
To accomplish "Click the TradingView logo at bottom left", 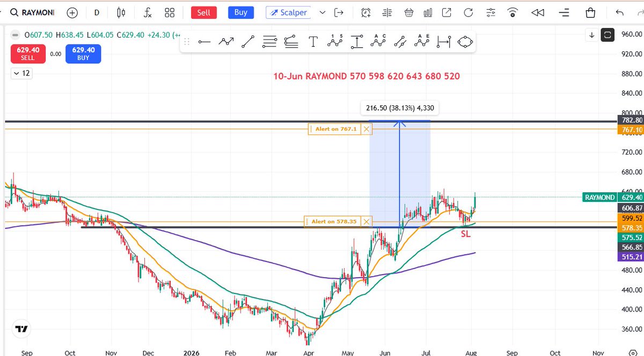I will tap(21, 329).
